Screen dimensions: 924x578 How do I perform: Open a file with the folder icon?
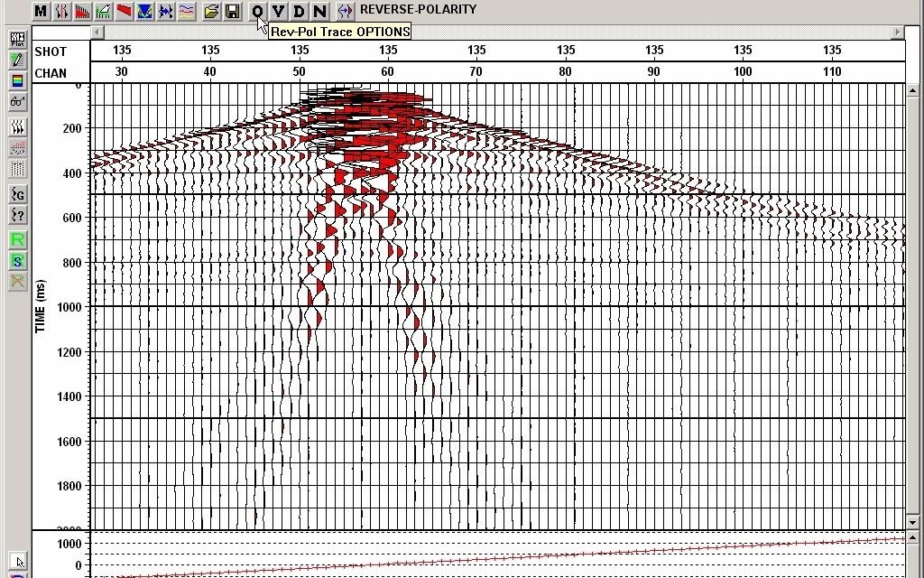[211, 10]
